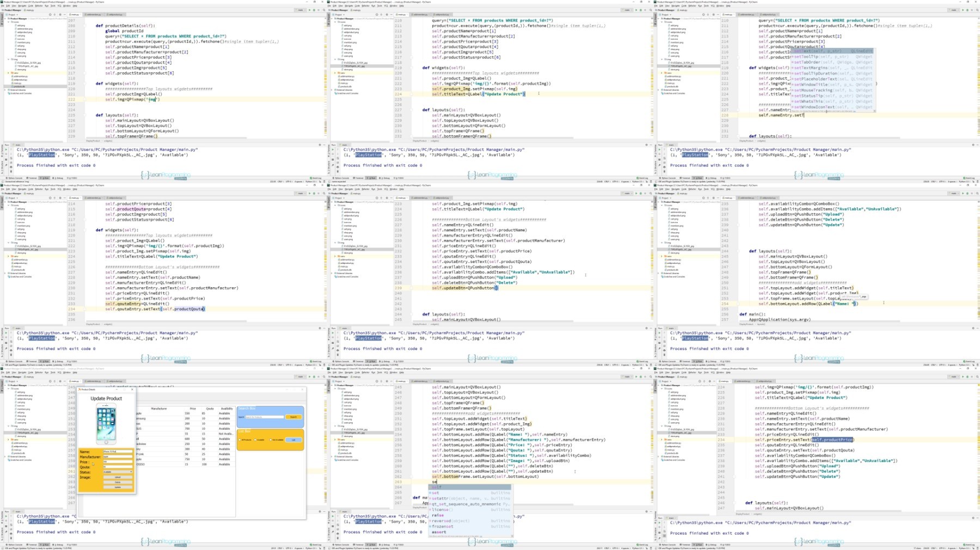This screenshot has height=550, width=980.
Task: Click the Run green play icon in frame starting at line 207
Action: pyautogui.click(x=309, y=10)
